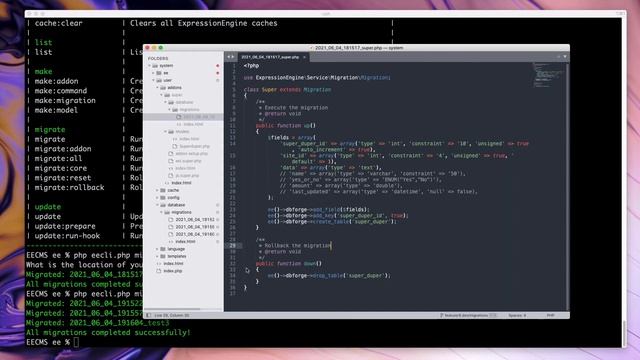Close the 2021_06_04_181517_super.php tab
Image resolution: width=640 pixels, height=360 pixels.
click(x=304, y=57)
